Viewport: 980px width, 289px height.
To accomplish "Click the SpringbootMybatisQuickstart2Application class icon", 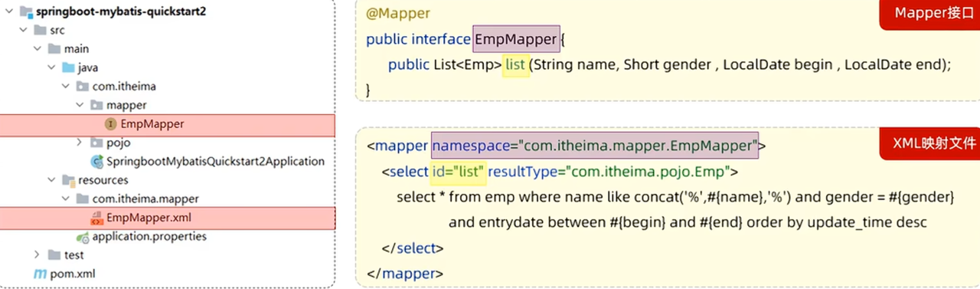I will click(97, 161).
